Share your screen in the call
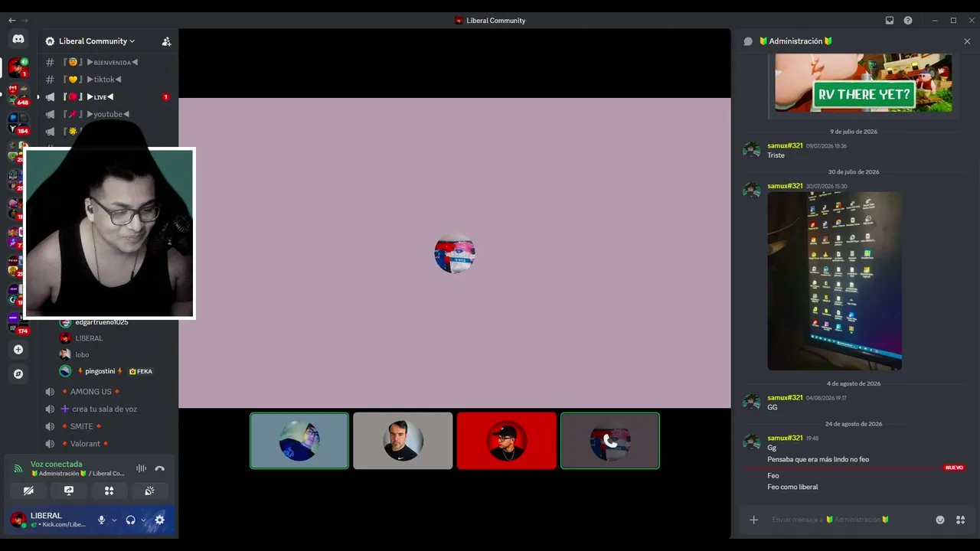Image resolution: width=980 pixels, height=551 pixels. point(69,491)
